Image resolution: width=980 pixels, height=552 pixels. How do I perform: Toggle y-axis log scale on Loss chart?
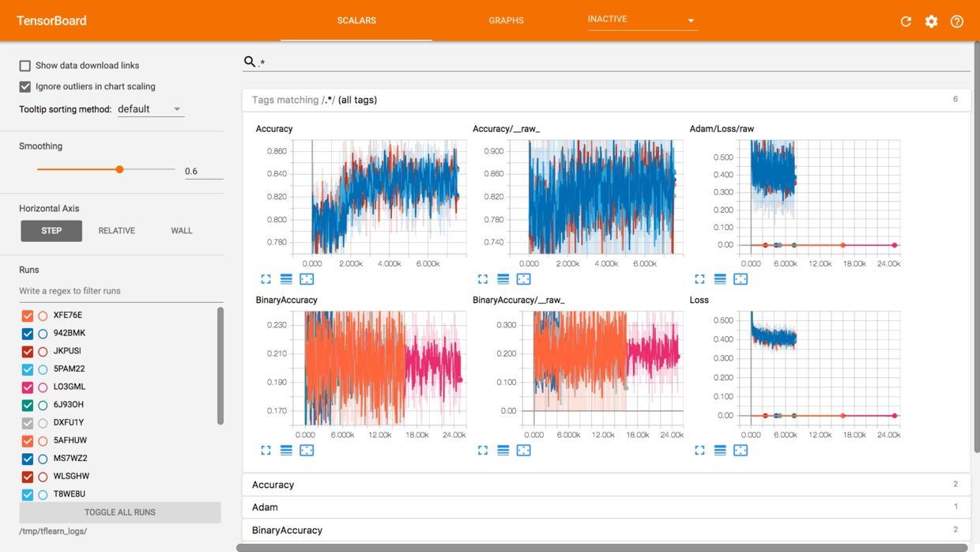click(x=720, y=451)
